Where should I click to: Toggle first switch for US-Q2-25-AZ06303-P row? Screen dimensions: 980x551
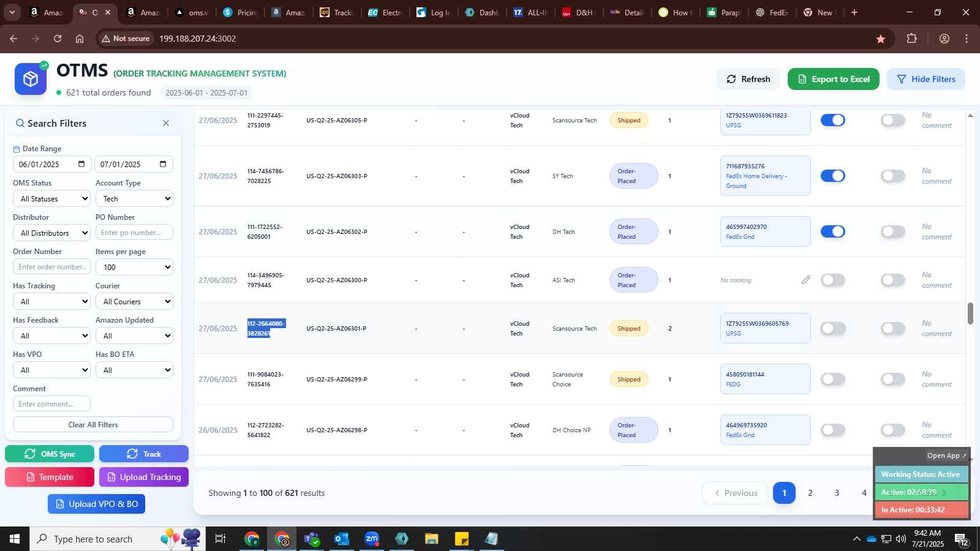pyautogui.click(x=832, y=176)
